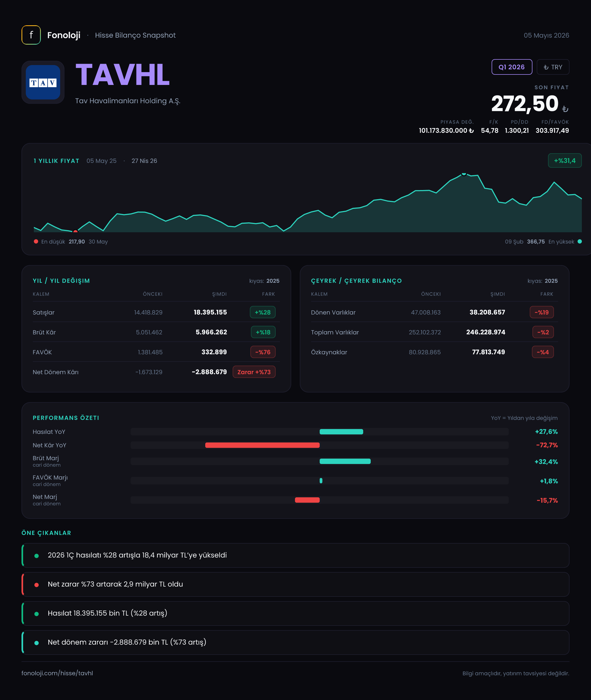Image resolution: width=591 pixels, height=700 pixels.
Task: Click the 'ÇEYREK / ÇEYREK BILANÇO' section title
Action: 356,281
